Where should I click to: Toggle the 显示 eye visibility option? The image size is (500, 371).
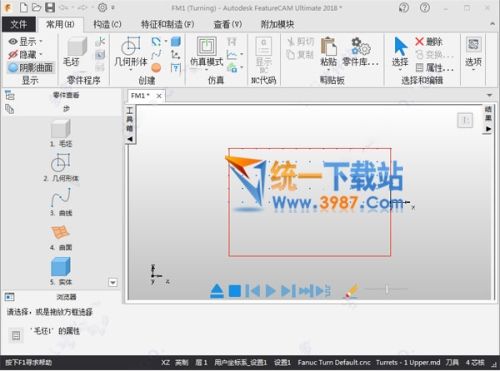[25, 41]
